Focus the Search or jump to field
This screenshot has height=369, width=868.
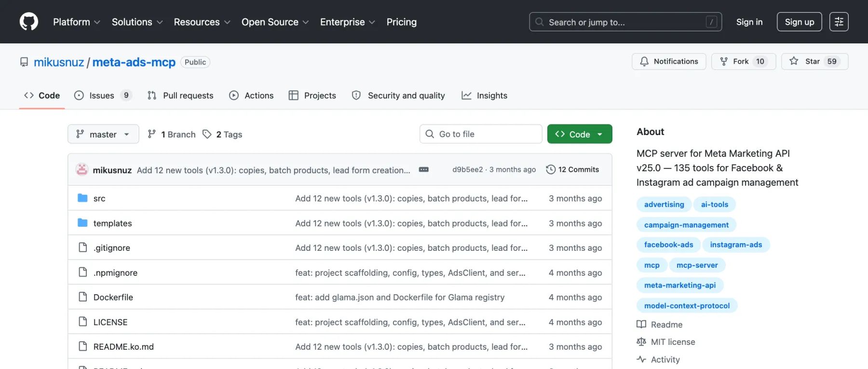pyautogui.click(x=625, y=22)
